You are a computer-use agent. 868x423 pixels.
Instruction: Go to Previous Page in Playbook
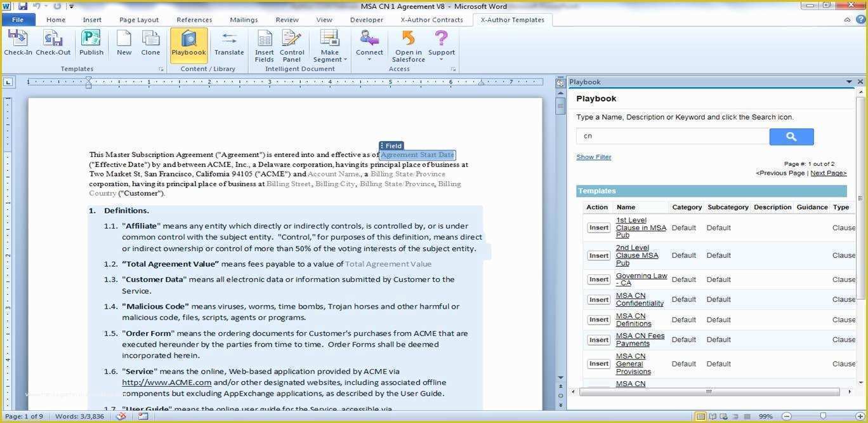click(x=780, y=173)
